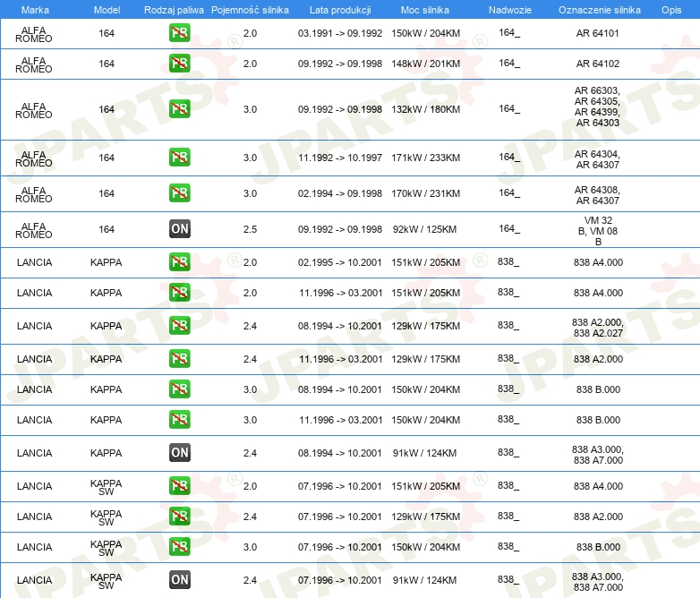Click petrol icon in Kappa 2.4 11.1996 row
Image resolution: width=700 pixels, height=598 pixels.
179,358
